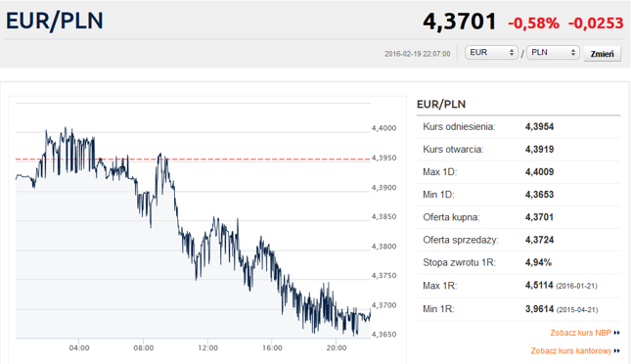Open the EUR base currency dropdown
The width and height of the screenshot is (631, 364).
[491, 52]
